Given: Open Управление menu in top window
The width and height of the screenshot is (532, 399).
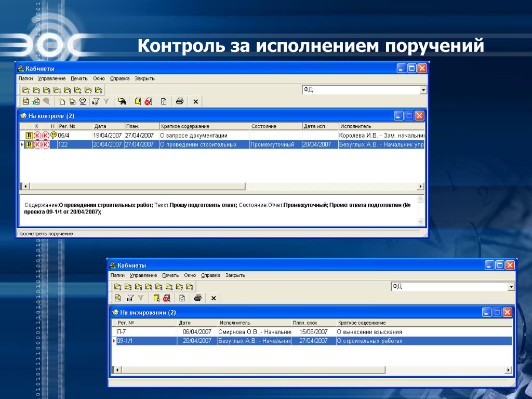Looking at the screenshot, I should (52, 78).
